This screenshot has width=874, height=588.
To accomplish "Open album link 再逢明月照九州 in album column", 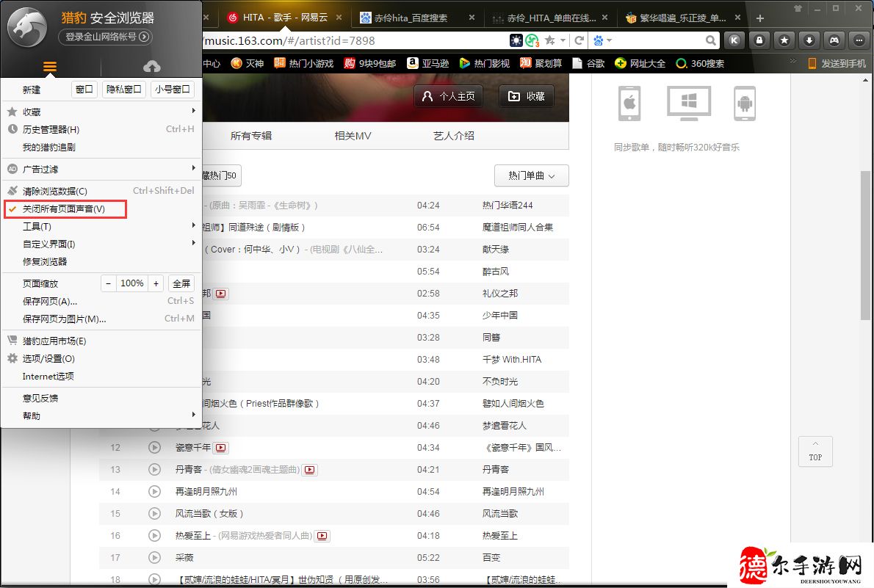I will [x=513, y=492].
